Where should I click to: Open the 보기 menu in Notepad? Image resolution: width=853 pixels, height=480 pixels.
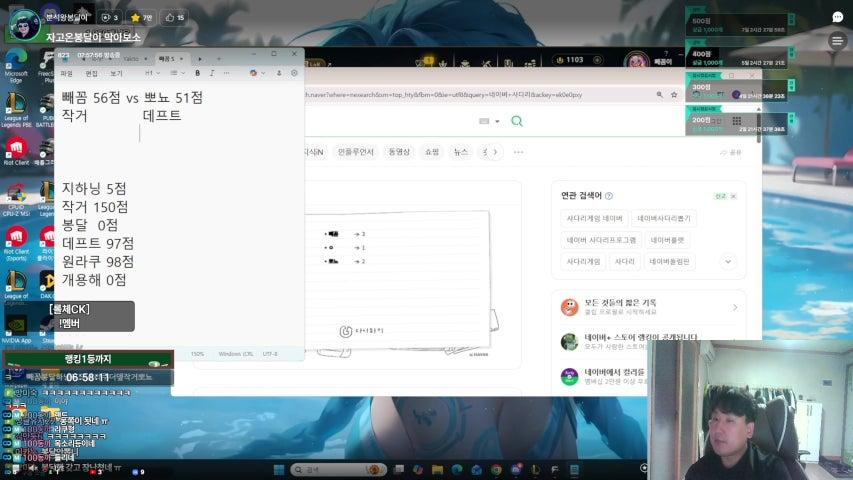pos(116,73)
